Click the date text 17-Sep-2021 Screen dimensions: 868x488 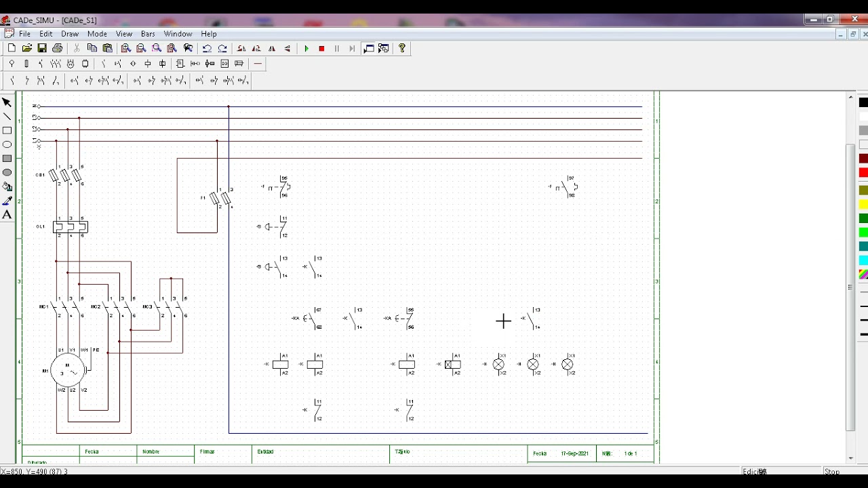point(574,453)
